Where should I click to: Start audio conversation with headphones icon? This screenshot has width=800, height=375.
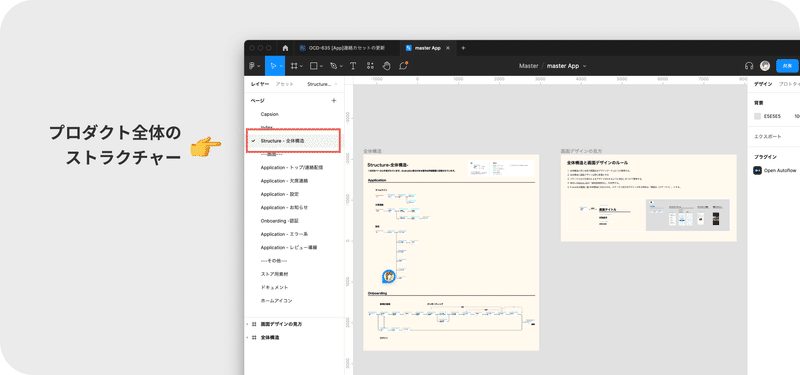point(749,66)
